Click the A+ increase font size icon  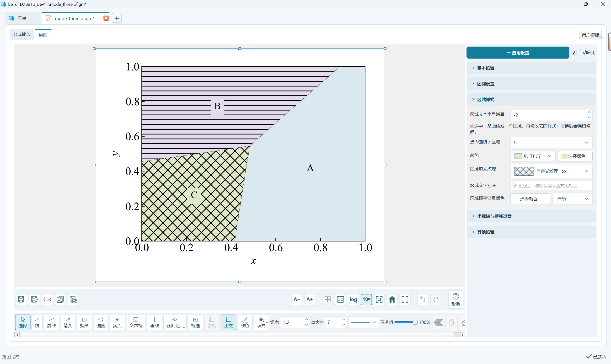[310, 299]
